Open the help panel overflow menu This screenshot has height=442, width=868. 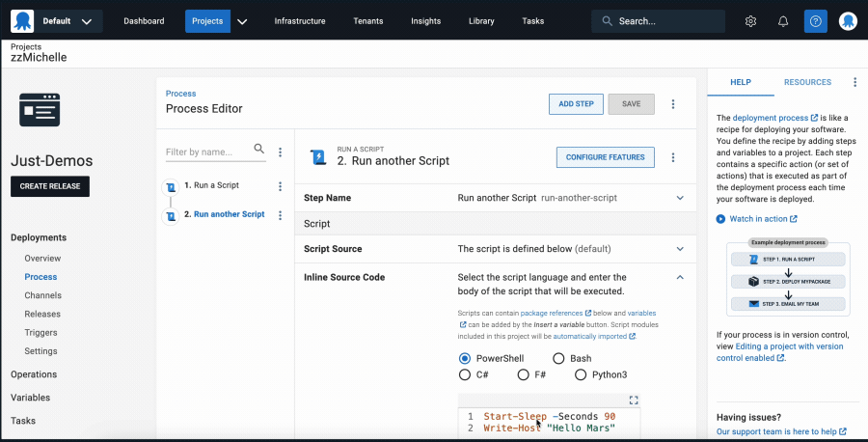[854, 82]
